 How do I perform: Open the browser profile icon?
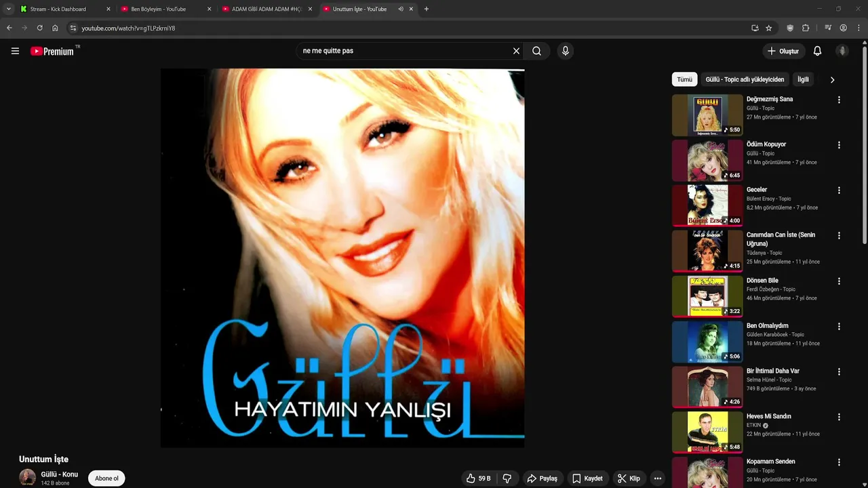[844, 28]
